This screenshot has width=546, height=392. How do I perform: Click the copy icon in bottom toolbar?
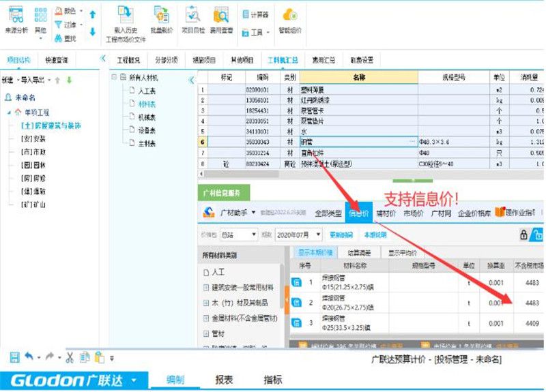pyautogui.click(x=85, y=357)
